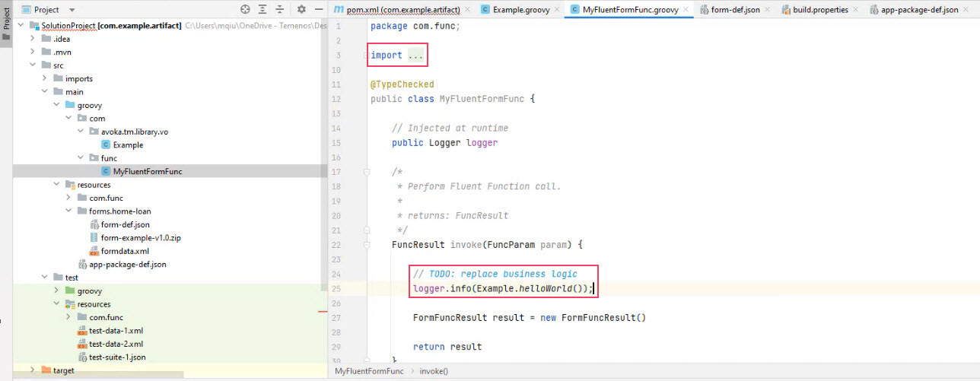This screenshot has width=980, height=381.
Task: Hide the Project panel with minus icon
Action: click(318, 10)
